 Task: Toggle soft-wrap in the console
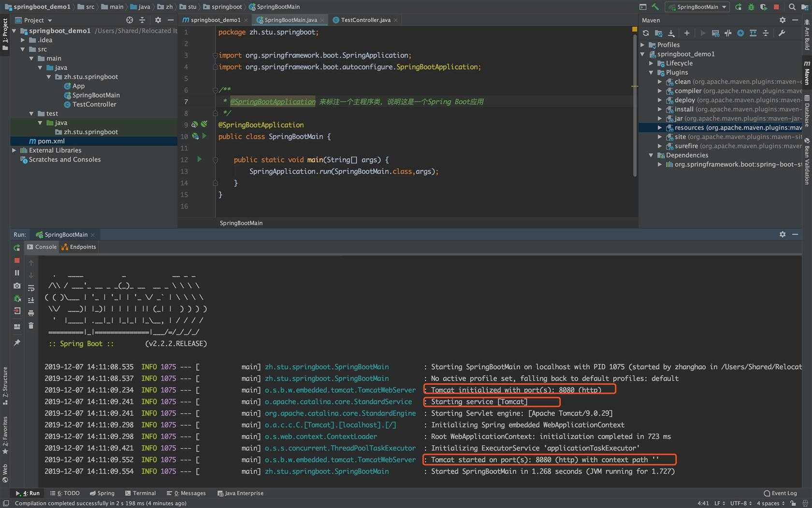coord(31,287)
